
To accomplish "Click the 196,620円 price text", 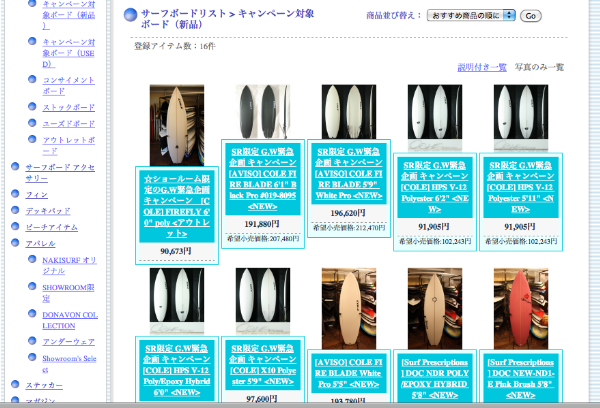I will [348, 213].
